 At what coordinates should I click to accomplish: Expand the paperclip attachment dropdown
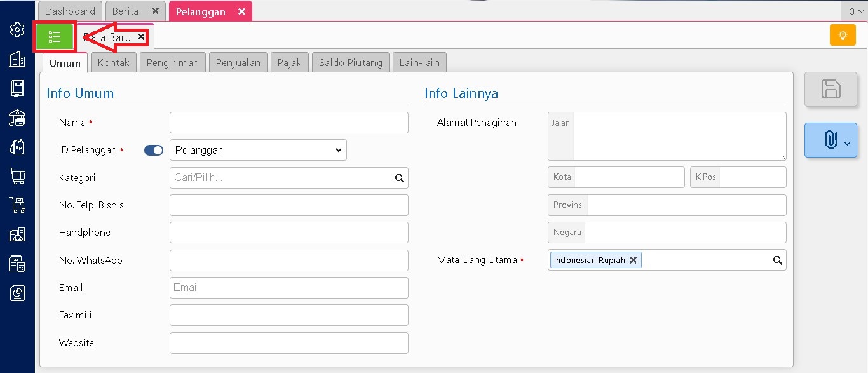831,140
